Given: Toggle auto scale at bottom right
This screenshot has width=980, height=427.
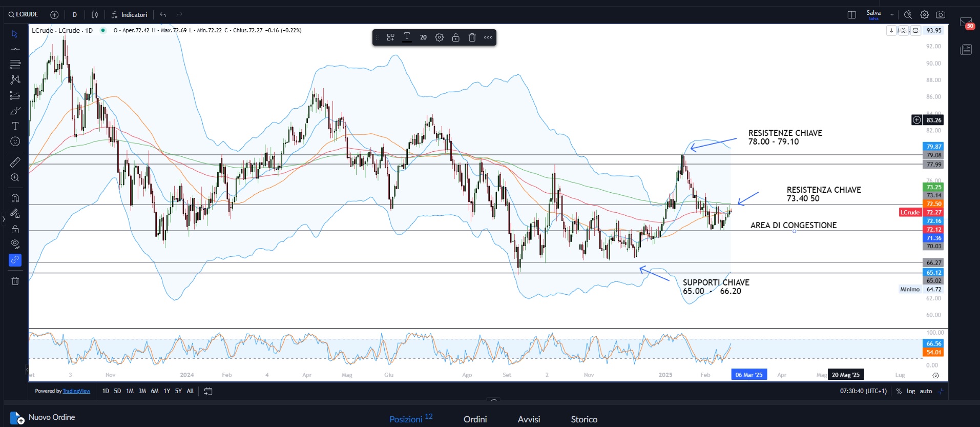Looking at the screenshot, I should [x=926, y=391].
